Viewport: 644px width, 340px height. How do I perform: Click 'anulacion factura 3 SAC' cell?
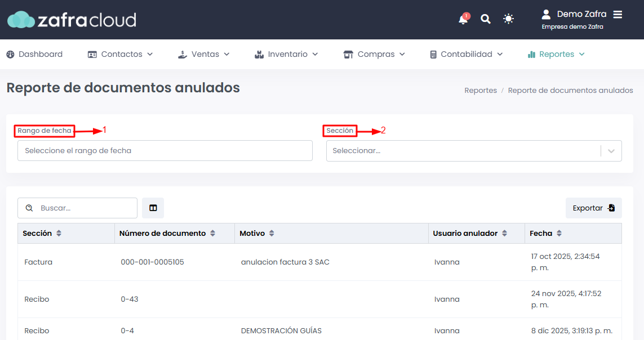pos(285,262)
